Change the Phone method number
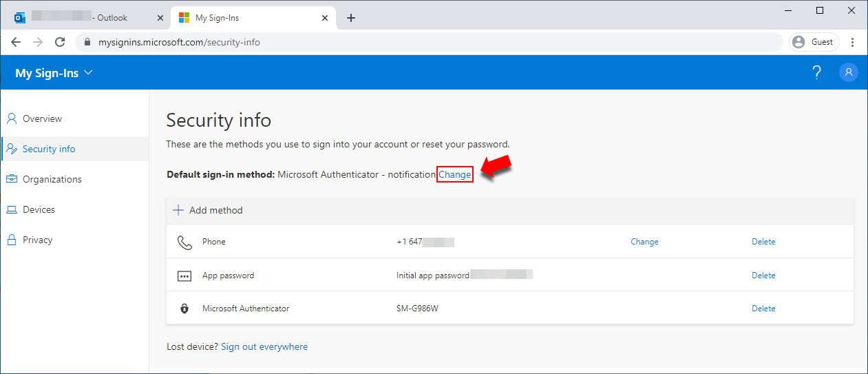This screenshot has height=374, width=868. 644,242
